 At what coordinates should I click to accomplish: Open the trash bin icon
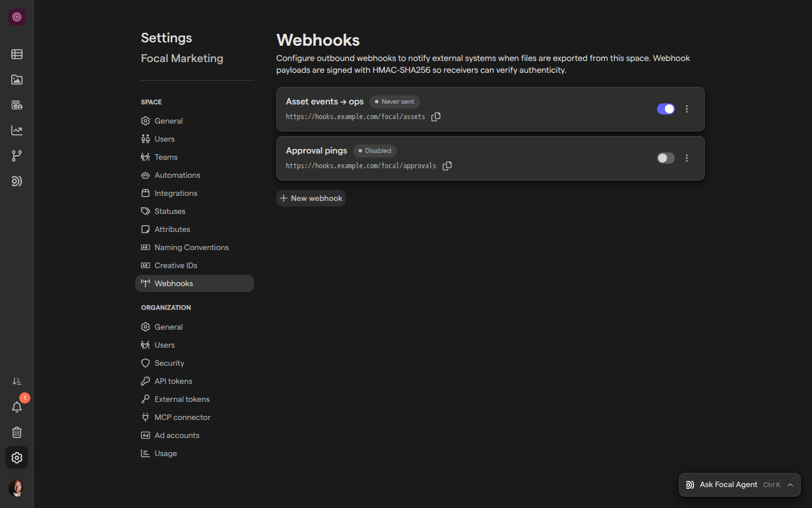(x=17, y=432)
